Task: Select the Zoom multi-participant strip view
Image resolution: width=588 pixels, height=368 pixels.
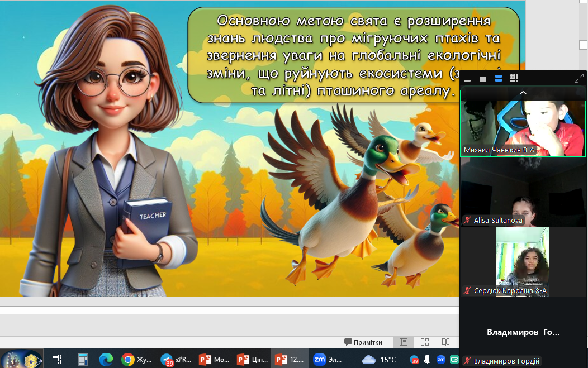Action: click(499, 79)
